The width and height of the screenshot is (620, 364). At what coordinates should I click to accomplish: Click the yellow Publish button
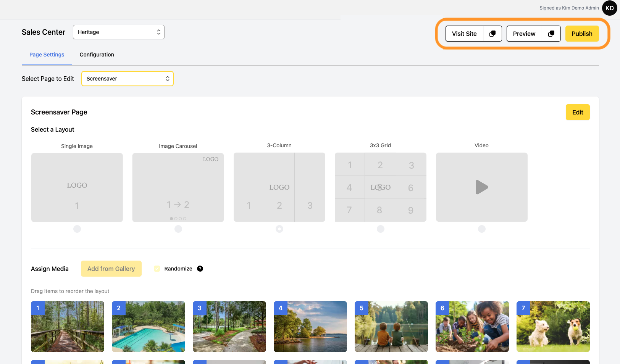[x=582, y=34]
